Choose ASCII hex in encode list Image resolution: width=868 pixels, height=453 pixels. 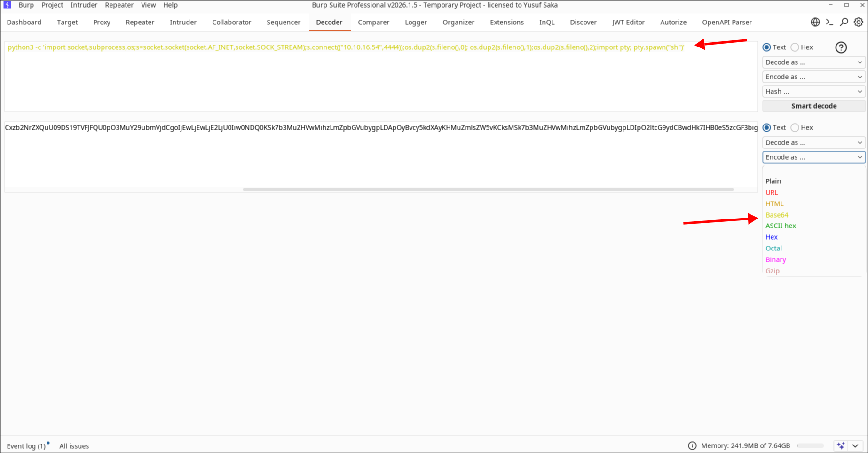[x=781, y=226]
